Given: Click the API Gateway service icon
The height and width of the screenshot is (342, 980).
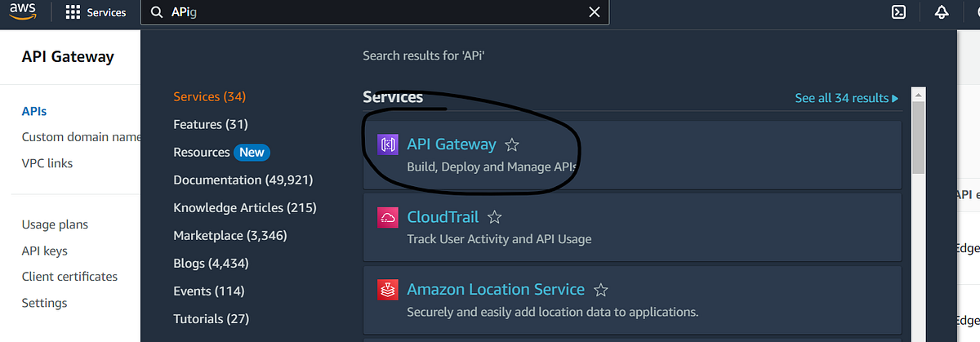Looking at the screenshot, I should coord(387,144).
